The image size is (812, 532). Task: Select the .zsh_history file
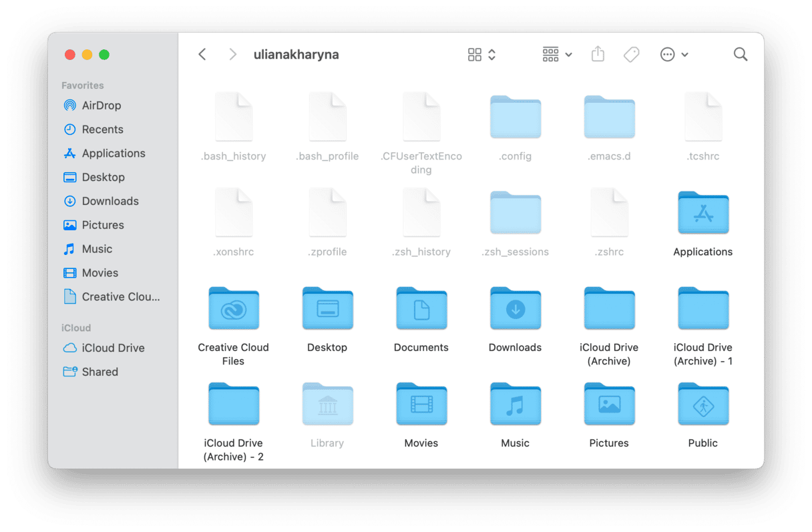[421, 213]
